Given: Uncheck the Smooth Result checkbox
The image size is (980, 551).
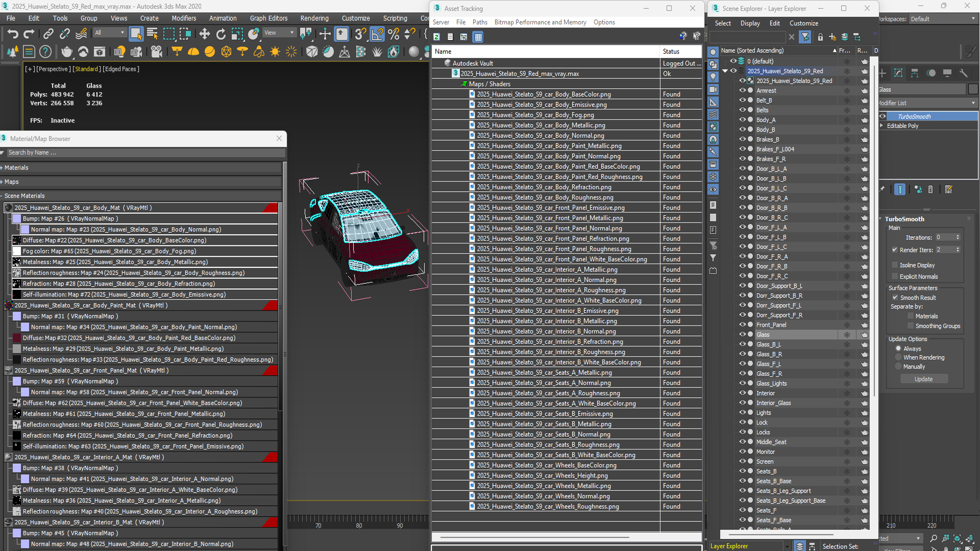Looking at the screenshot, I should pyautogui.click(x=895, y=298).
